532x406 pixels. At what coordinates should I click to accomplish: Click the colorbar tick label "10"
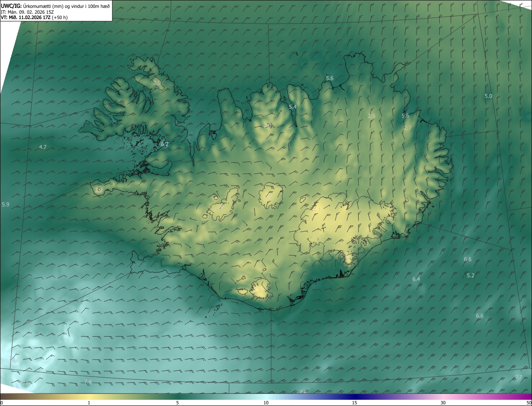[266, 403]
